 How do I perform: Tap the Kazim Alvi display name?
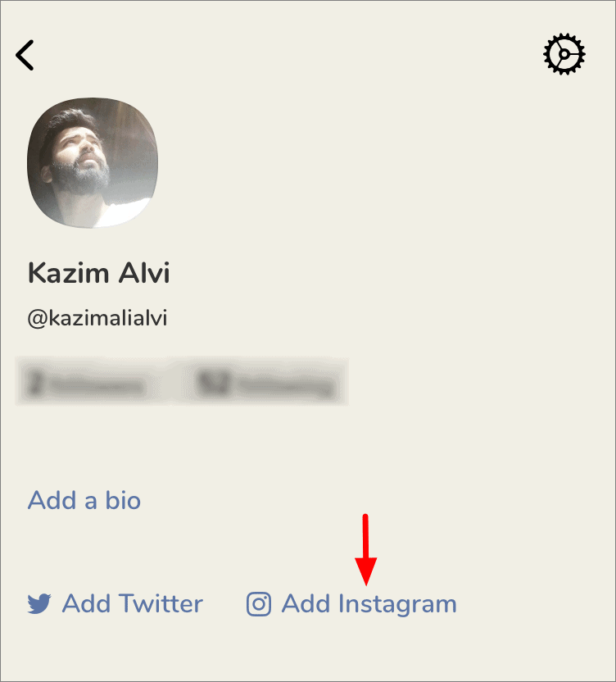[98, 273]
